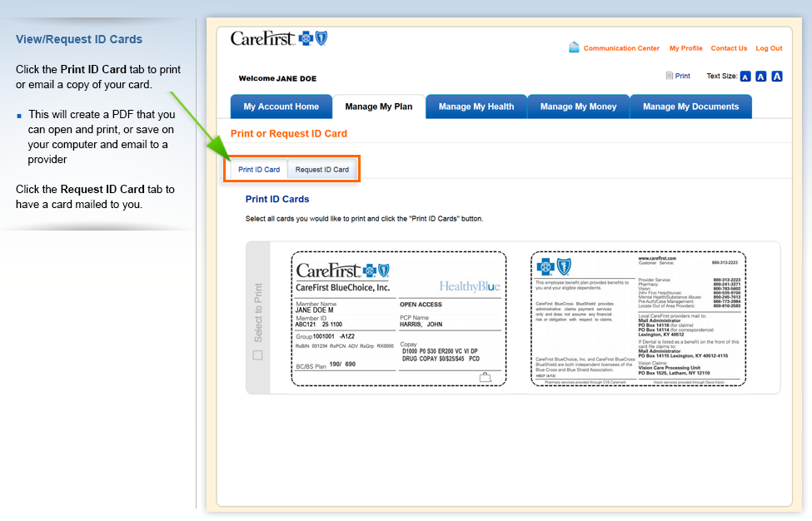The height and width of the screenshot is (521, 812).
Task: Click the Print or Request ID Card heading
Action: [x=289, y=133]
